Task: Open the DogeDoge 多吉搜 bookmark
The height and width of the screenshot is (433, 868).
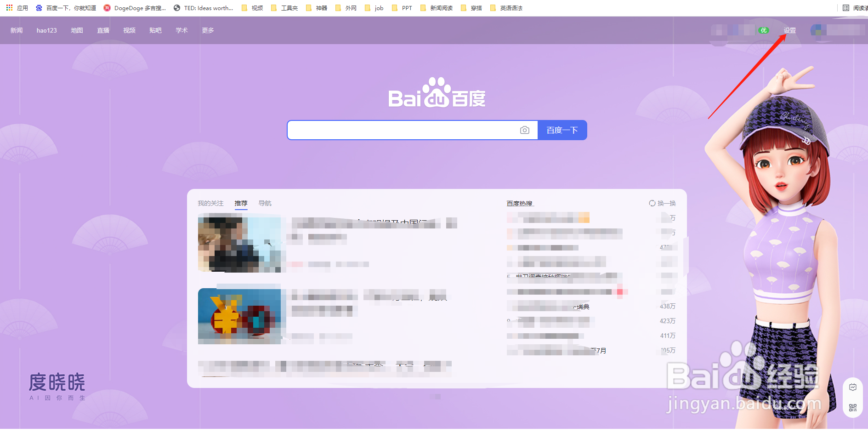Action: point(135,8)
